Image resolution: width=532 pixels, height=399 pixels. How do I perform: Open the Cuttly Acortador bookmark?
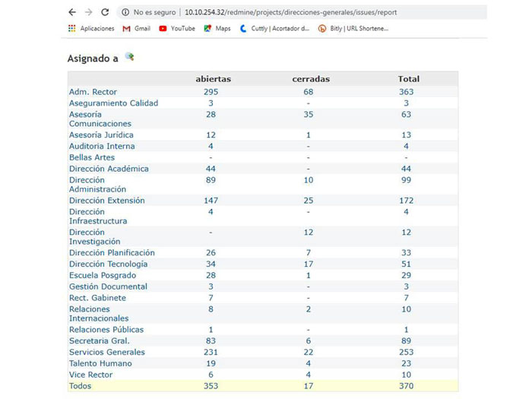pyautogui.click(x=274, y=29)
